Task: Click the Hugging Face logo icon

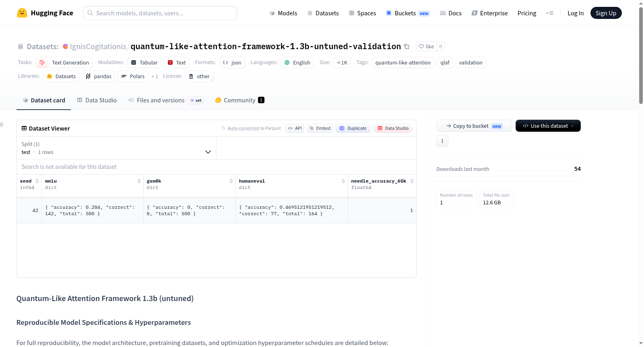Action: point(22,13)
